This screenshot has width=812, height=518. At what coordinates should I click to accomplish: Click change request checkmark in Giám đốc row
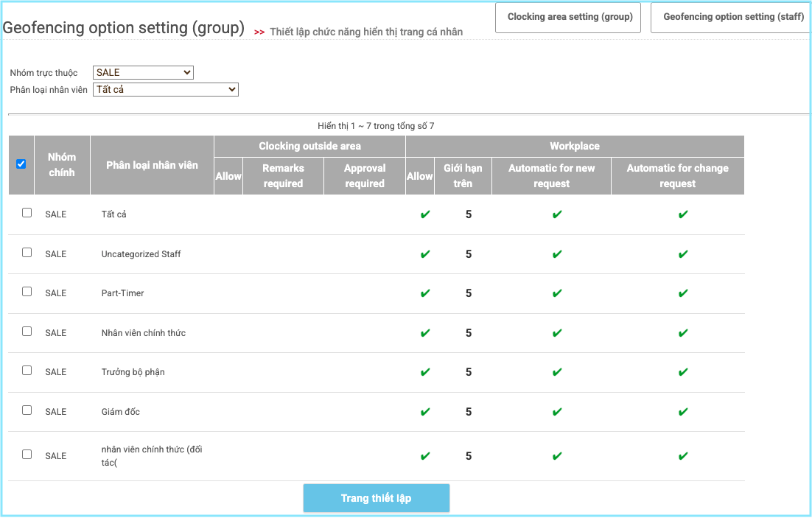pos(683,412)
